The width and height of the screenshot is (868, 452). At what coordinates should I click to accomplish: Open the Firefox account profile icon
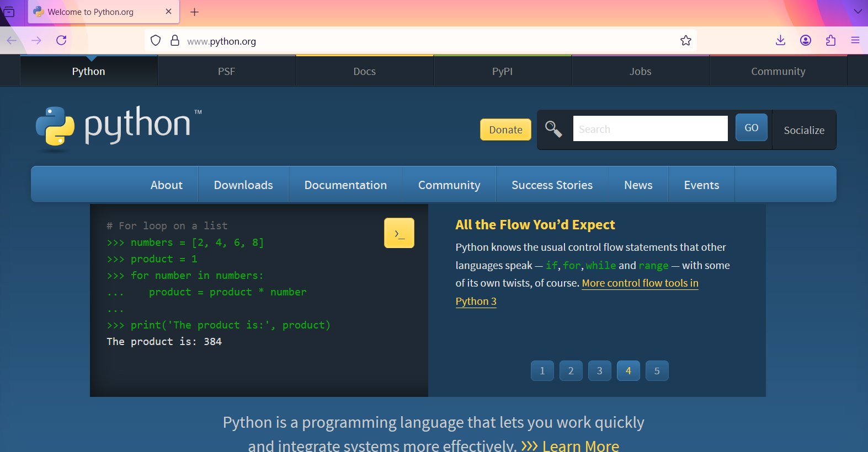coord(806,40)
